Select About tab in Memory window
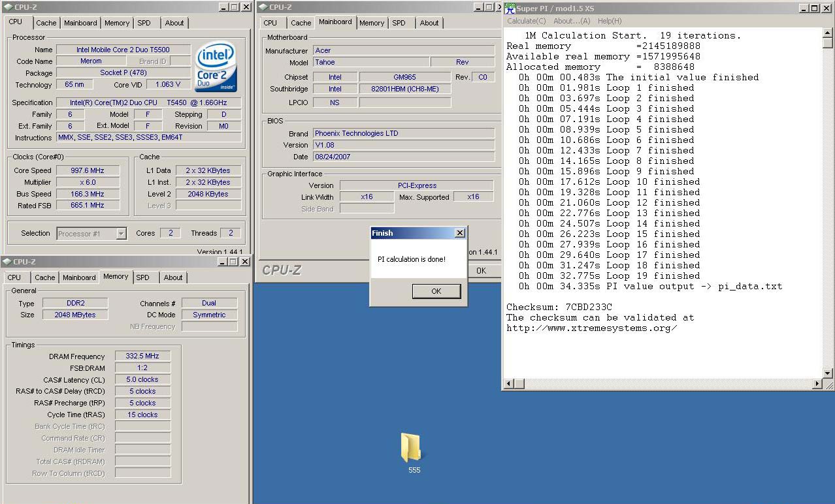Viewport: 835px width, 504px height. coord(173,277)
